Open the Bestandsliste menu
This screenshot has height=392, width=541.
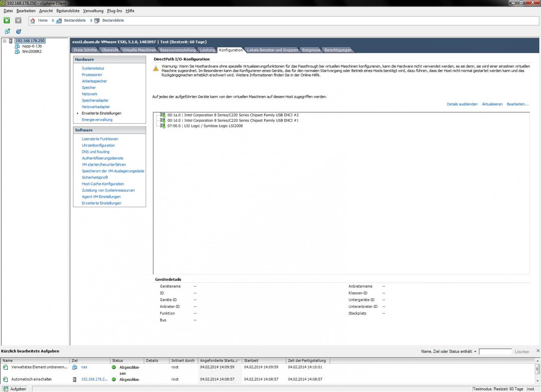tap(68, 11)
